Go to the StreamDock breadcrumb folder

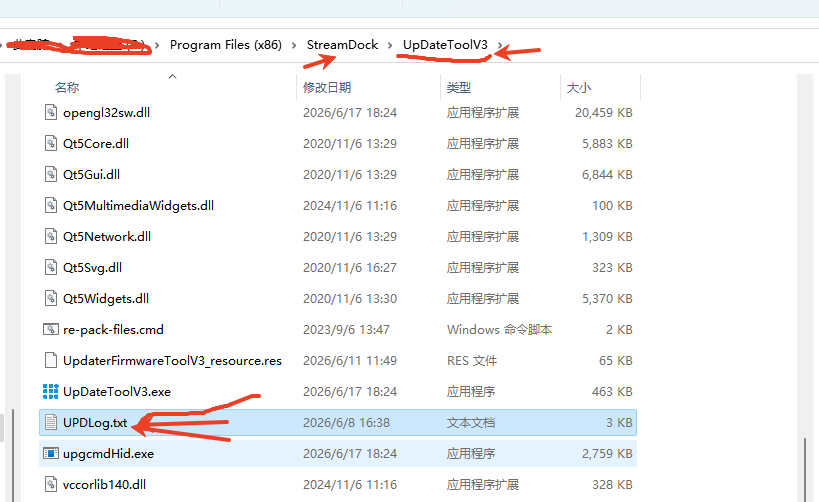pyautogui.click(x=342, y=45)
